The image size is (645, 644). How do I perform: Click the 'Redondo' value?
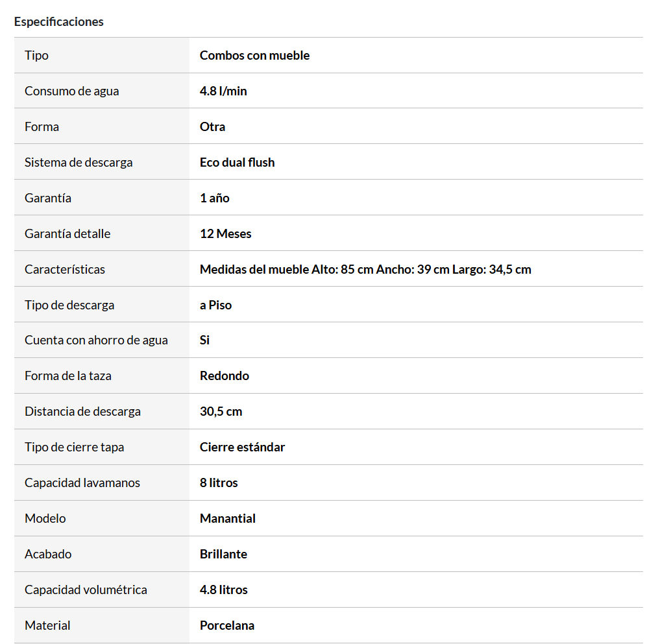point(224,376)
